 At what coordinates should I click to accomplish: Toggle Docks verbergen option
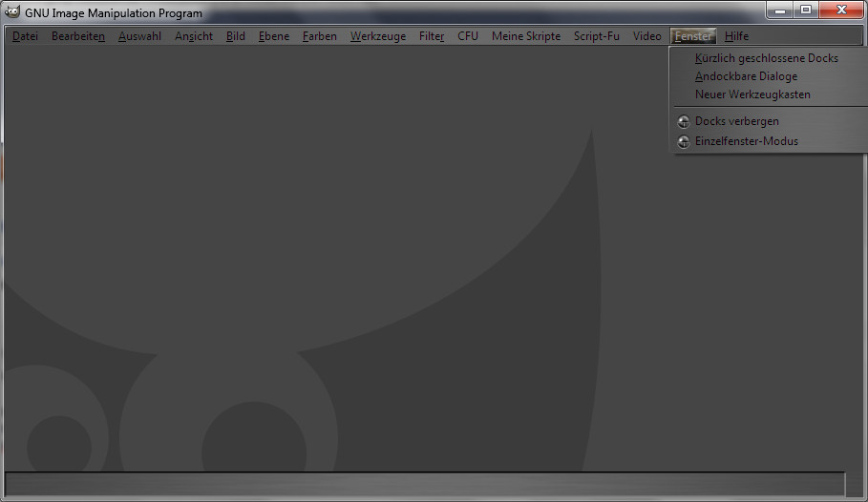(770, 121)
